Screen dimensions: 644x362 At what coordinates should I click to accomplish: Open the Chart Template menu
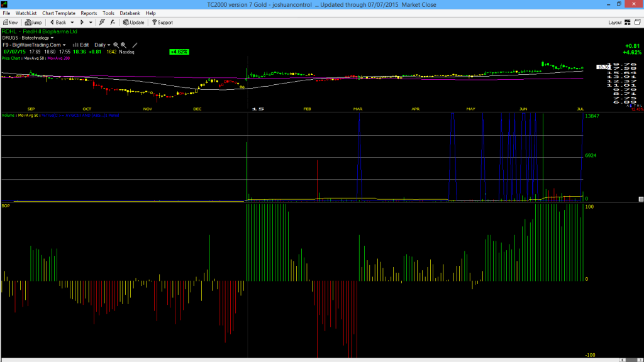click(58, 13)
